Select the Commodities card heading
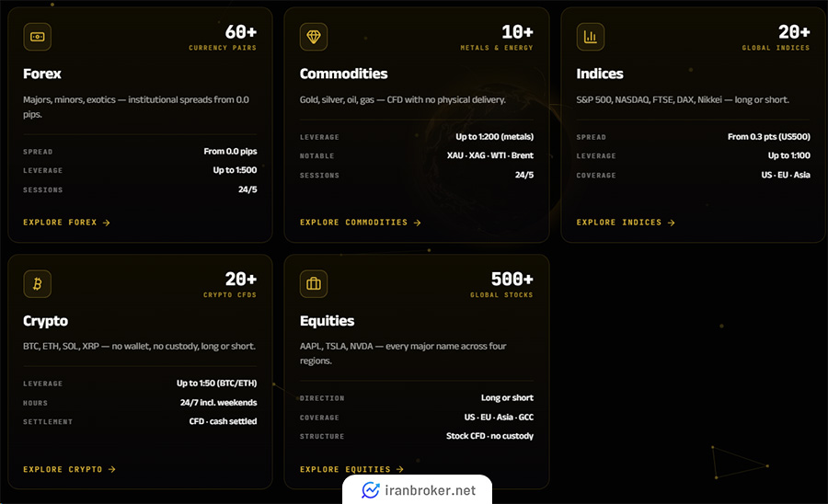 point(344,74)
